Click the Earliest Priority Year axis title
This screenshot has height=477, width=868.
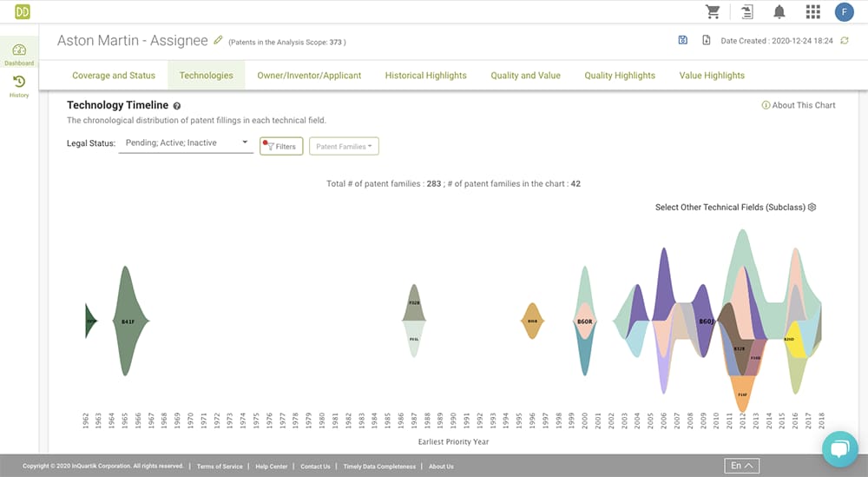[453, 441]
